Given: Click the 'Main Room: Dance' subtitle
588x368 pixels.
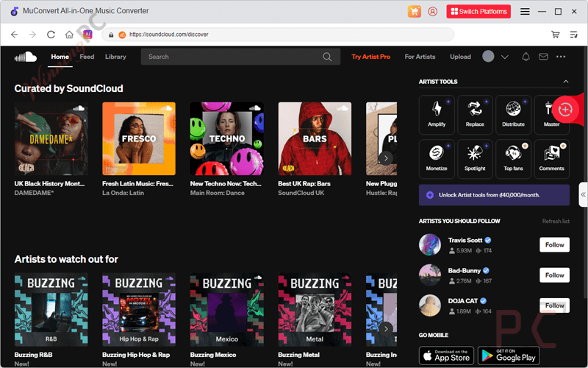Looking at the screenshot, I should [217, 193].
